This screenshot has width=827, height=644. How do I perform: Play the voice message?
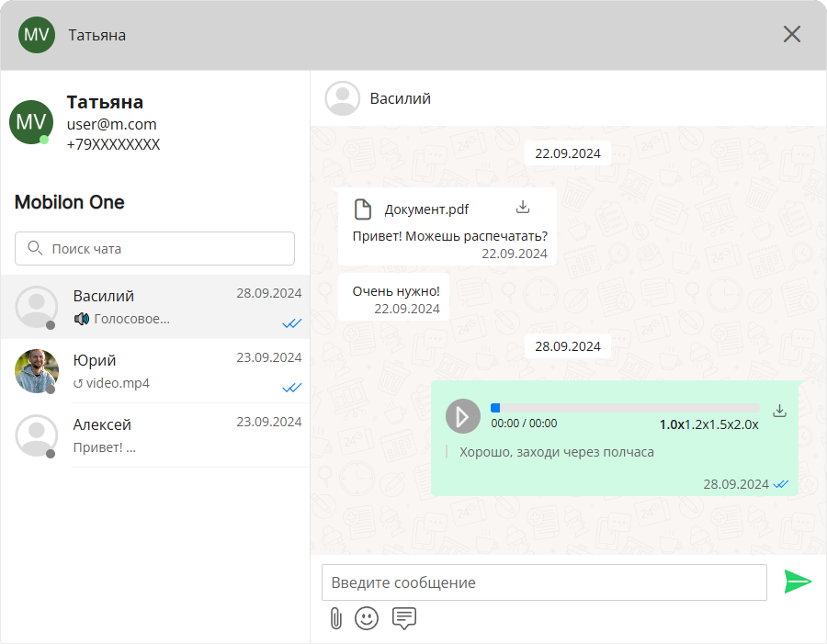click(463, 416)
